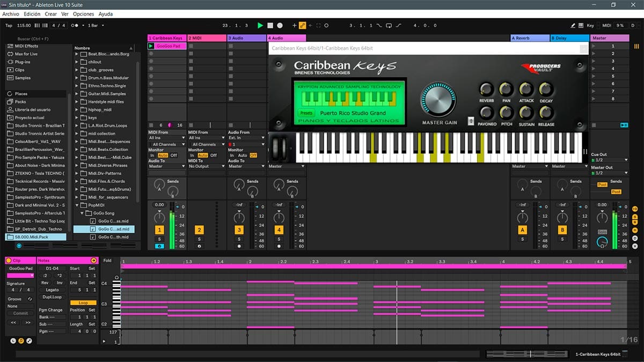Image resolution: width=644 pixels, height=362 pixels.
Task: Click the Stop All Clips button
Action: (594, 125)
